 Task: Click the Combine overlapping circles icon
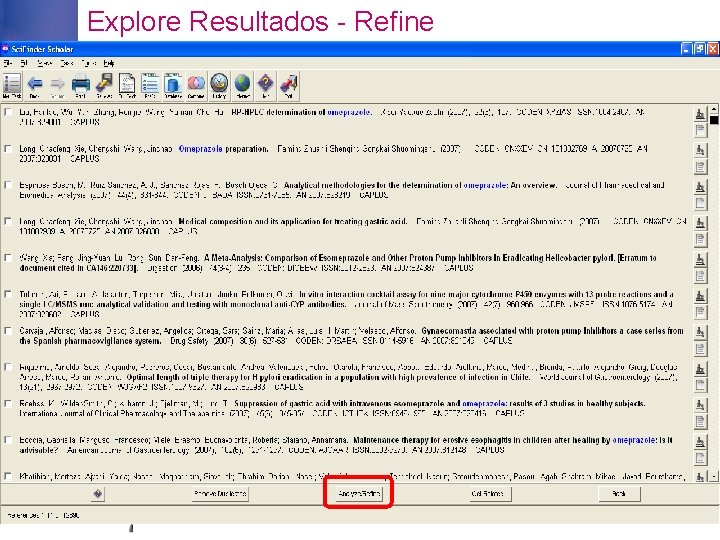pyautogui.click(x=196, y=85)
